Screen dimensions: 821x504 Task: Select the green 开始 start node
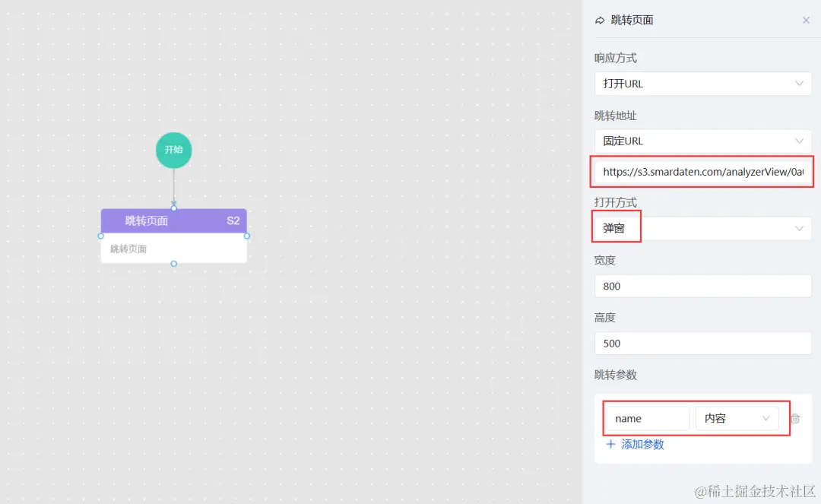(x=173, y=150)
